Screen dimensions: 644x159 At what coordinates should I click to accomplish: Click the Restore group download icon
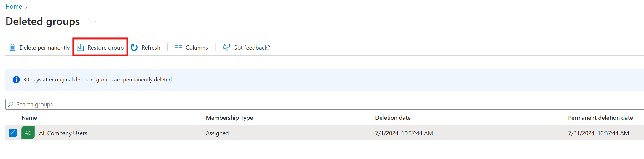[80, 48]
